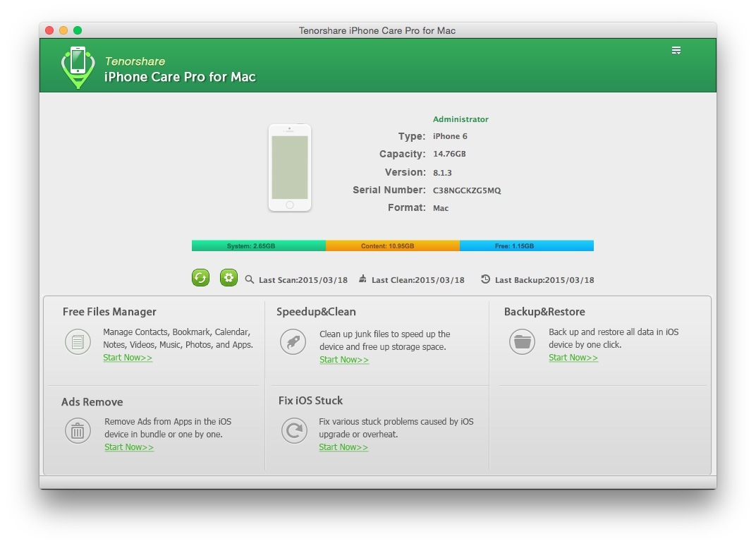Click the brush icon beside Last Clean
Image resolution: width=756 pixels, height=546 pixels.
(362, 279)
